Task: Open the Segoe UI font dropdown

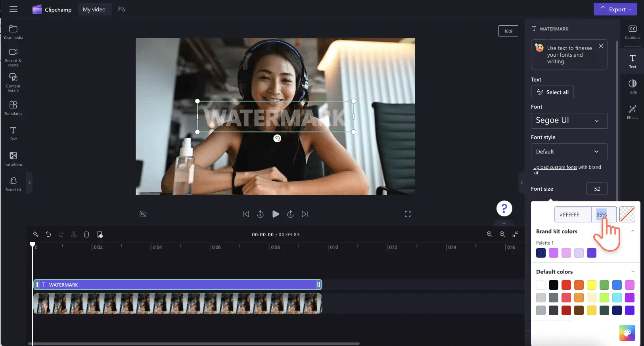Action: 569,120
